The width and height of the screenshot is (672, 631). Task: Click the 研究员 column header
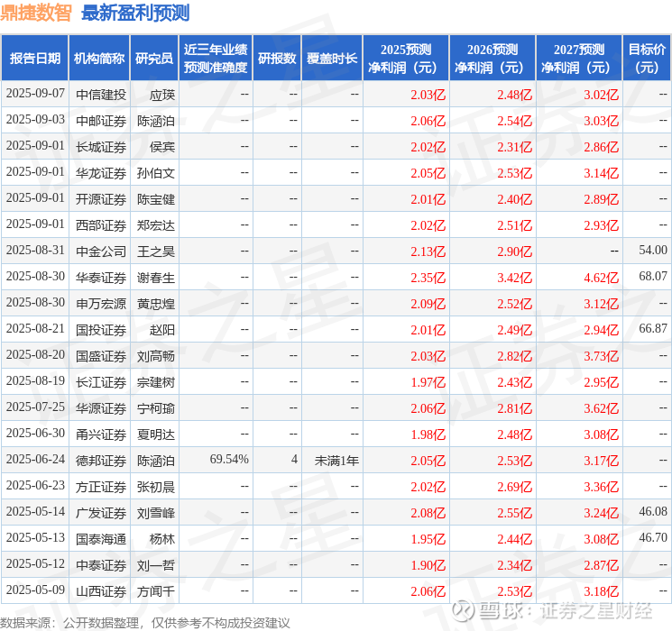154,59
